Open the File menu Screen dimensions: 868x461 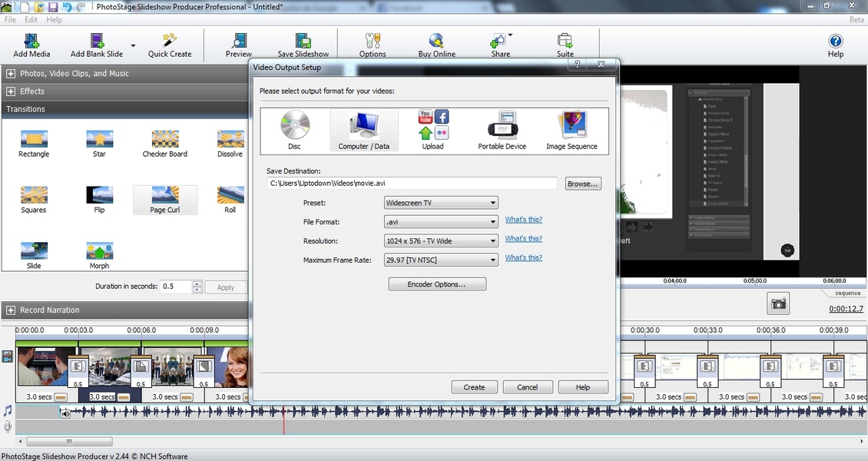(x=10, y=19)
